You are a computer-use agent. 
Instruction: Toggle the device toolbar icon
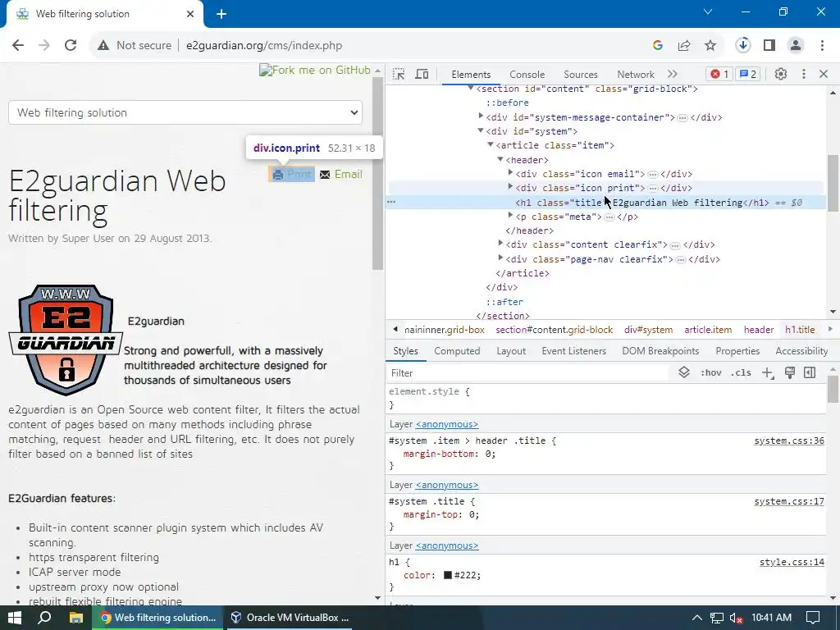[x=422, y=74]
